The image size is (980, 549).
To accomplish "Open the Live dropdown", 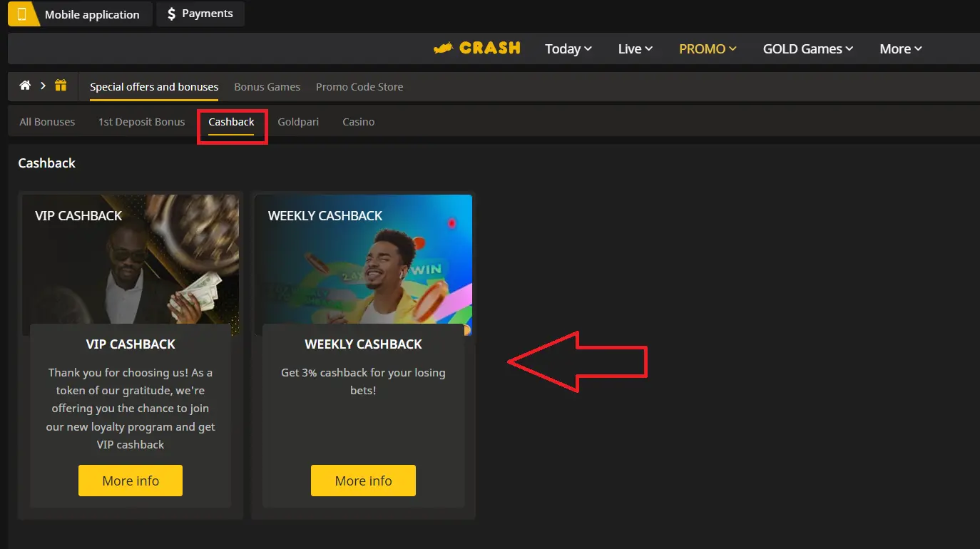I will (x=634, y=48).
